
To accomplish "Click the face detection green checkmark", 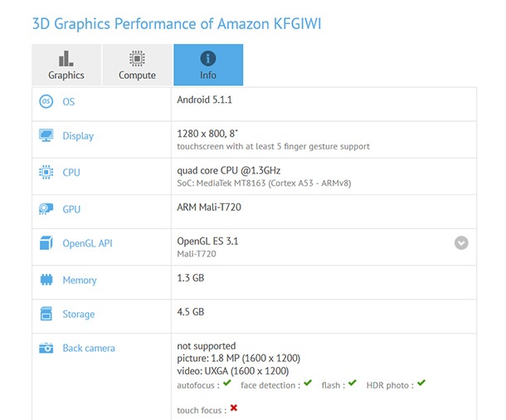I will coord(308,383).
